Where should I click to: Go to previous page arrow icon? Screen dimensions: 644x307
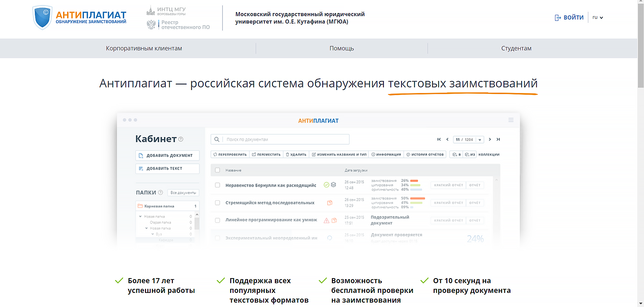coord(447,139)
